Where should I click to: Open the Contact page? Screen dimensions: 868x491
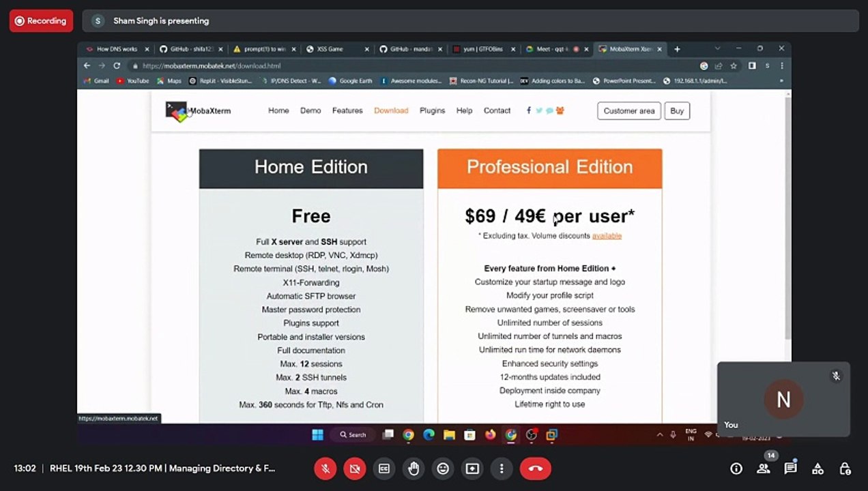(497, 110)
